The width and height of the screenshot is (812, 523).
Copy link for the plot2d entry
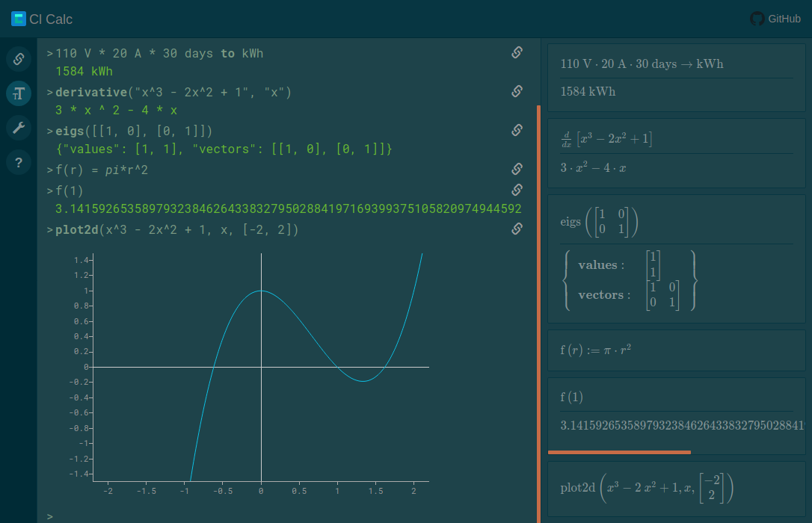[517, 229]
